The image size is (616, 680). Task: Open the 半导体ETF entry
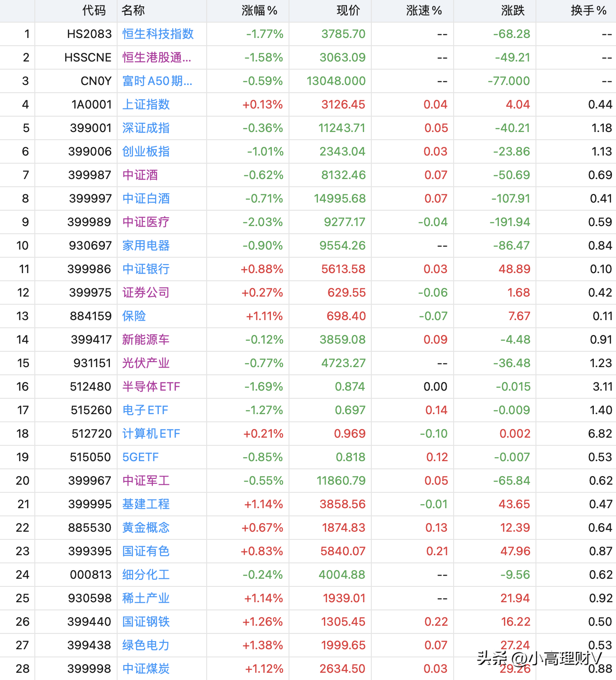pyautogui.click(x=150, y=387)
